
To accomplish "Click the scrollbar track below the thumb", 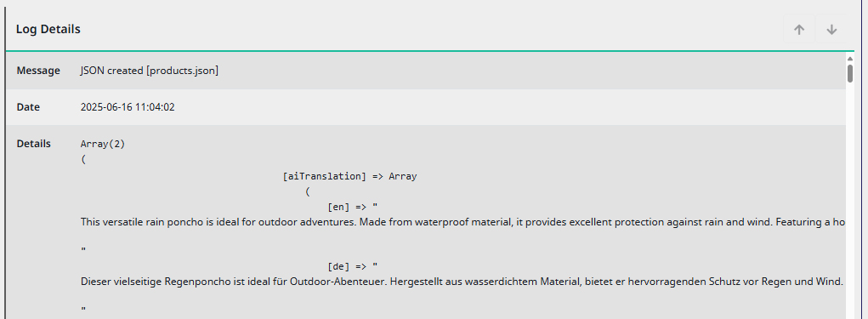I will pyautogui.click(x=850, y=199).
